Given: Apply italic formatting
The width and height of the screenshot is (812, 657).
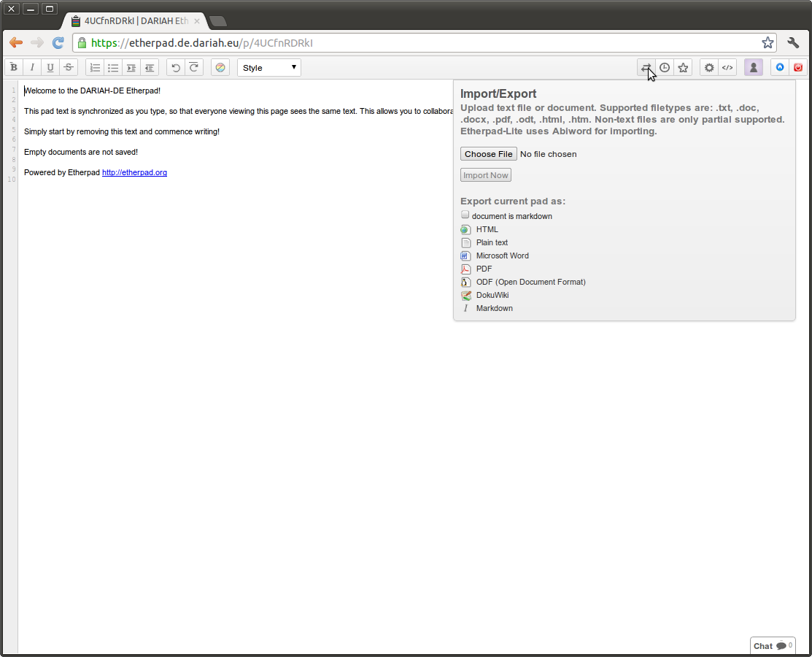Looking at the screenshot, I should 32,68.
